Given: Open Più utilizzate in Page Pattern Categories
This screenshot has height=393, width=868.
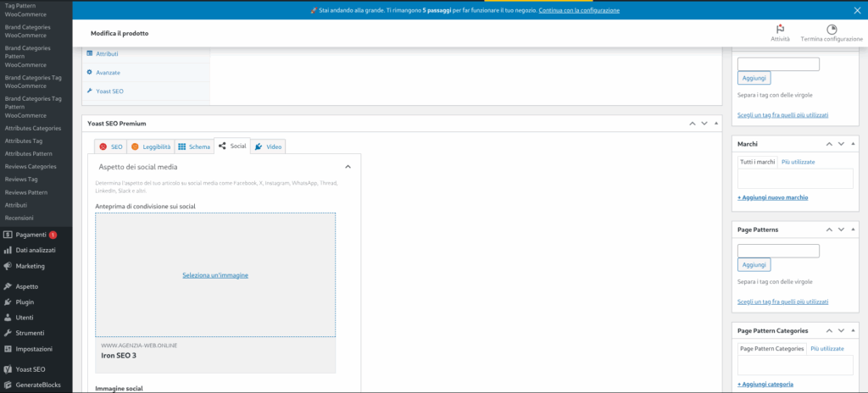Looking at the screenshot, I should tap(827, 349).
